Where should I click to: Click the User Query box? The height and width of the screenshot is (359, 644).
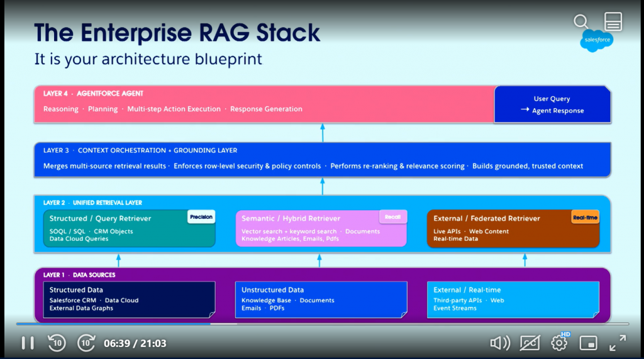tap(552, 104)
